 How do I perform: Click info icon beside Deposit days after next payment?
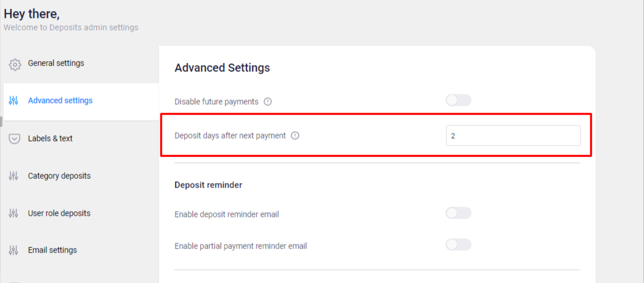coord(295,136)
